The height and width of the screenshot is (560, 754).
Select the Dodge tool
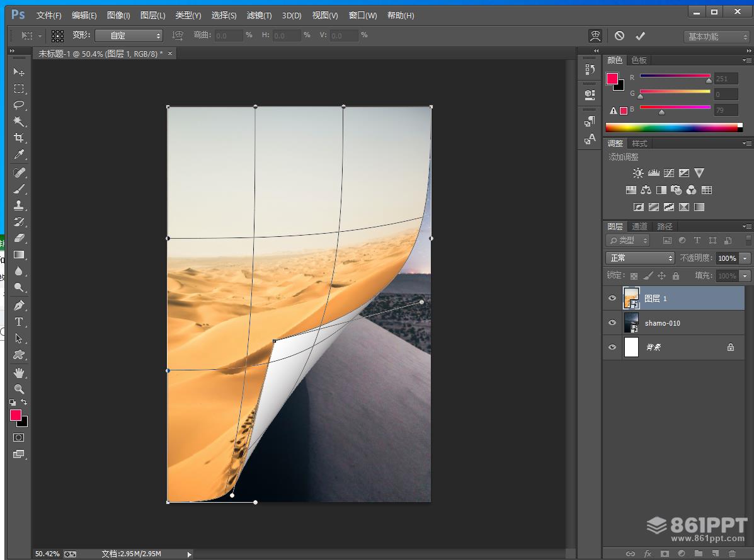[x=19, y=287]
